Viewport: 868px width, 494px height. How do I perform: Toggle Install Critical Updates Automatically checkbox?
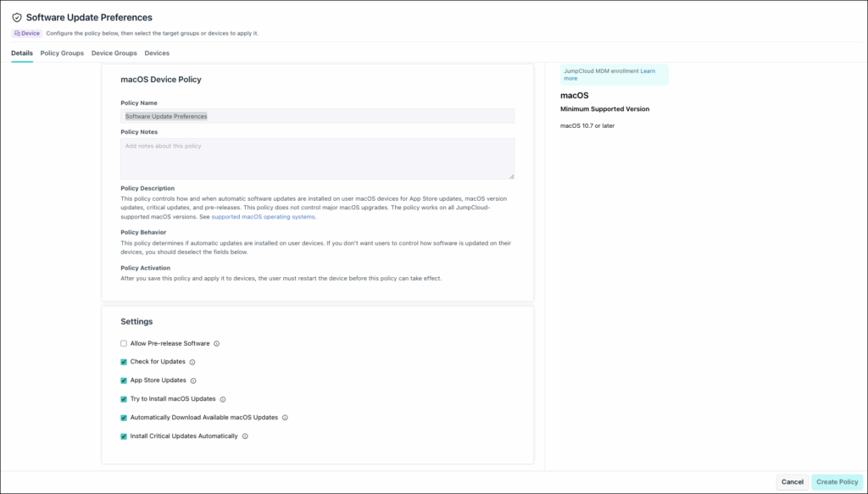click(x=124, y=436)
